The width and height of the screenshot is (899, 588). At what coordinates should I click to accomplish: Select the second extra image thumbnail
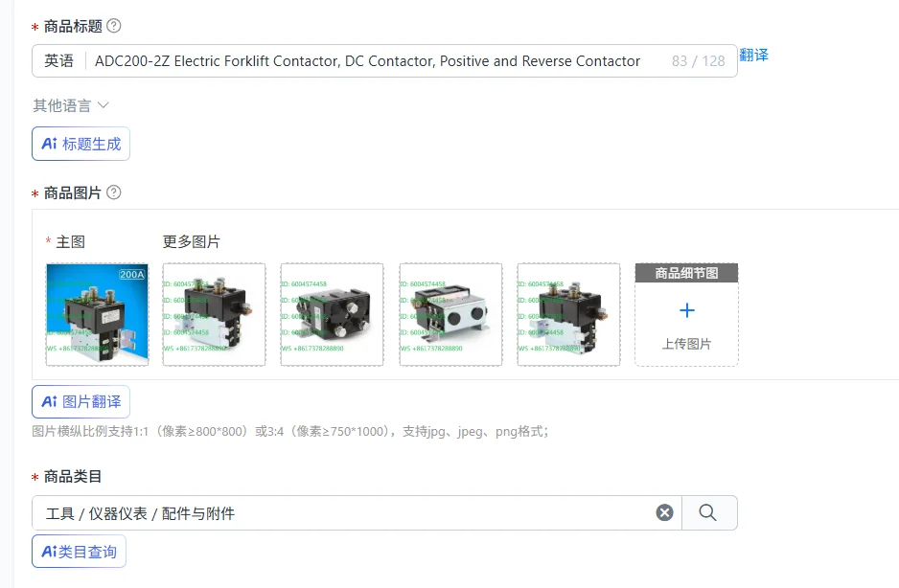pyautogui.click(x=332, y=315)
